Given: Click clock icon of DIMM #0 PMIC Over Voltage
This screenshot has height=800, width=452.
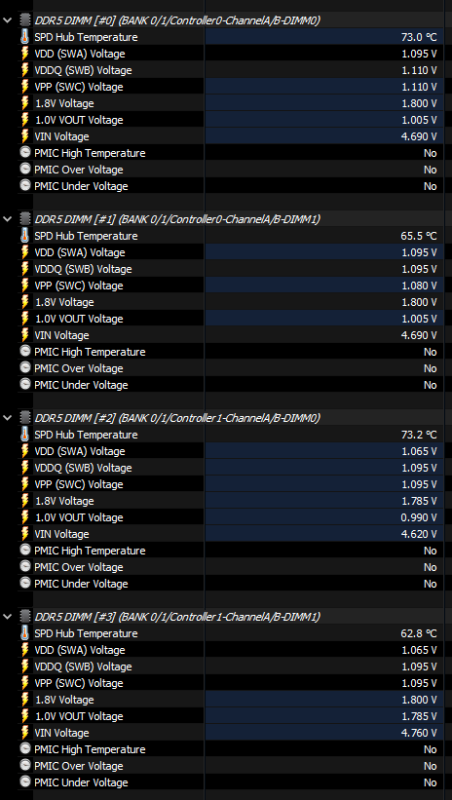Looking at the screenshot, I should pyautogui.click(x=25, y=169).
